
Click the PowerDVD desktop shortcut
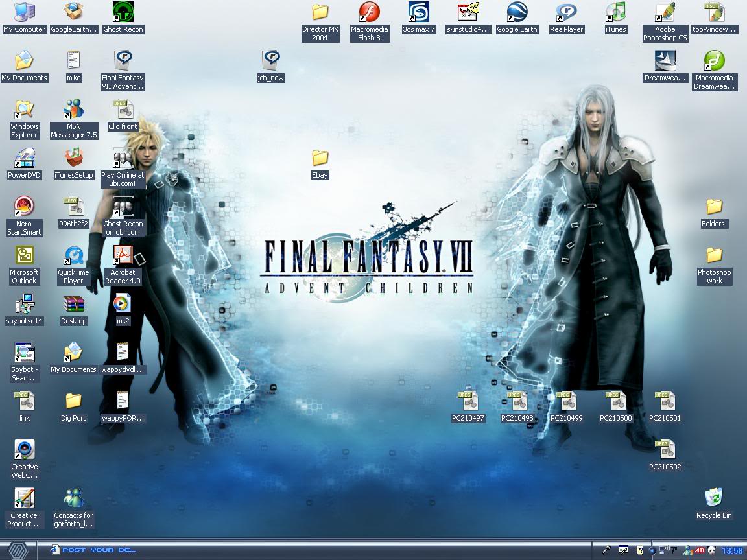coord(24,158)
